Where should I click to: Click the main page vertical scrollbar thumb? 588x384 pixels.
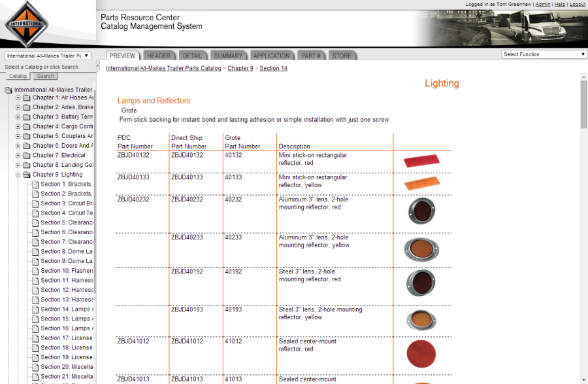(x=583, y=104)
